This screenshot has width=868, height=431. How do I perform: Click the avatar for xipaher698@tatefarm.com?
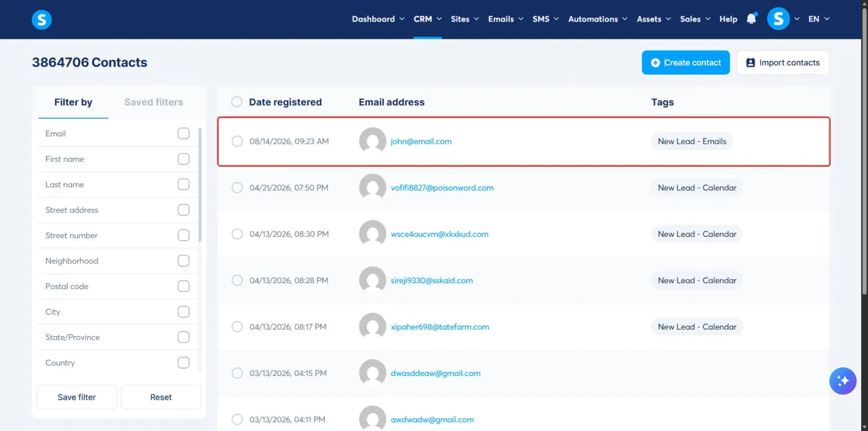(x=373, y=327)
